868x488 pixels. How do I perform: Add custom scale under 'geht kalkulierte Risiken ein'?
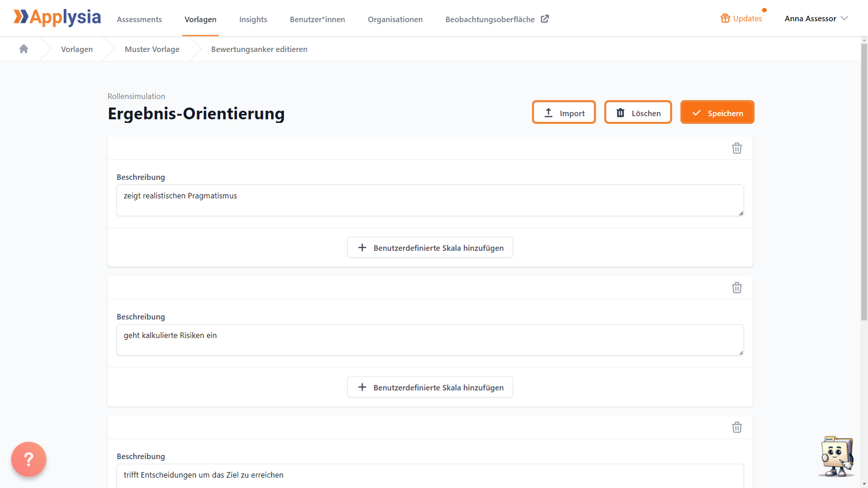coord(430,387)
